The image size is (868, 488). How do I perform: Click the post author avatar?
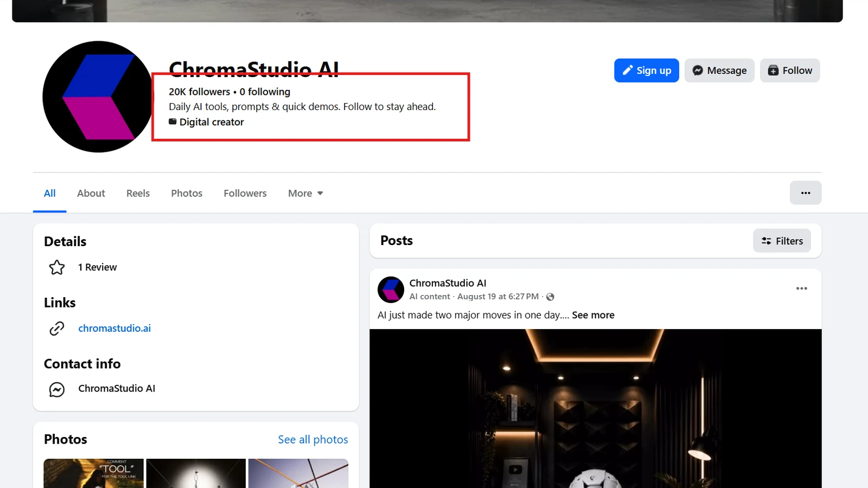(x=391, y=290)
